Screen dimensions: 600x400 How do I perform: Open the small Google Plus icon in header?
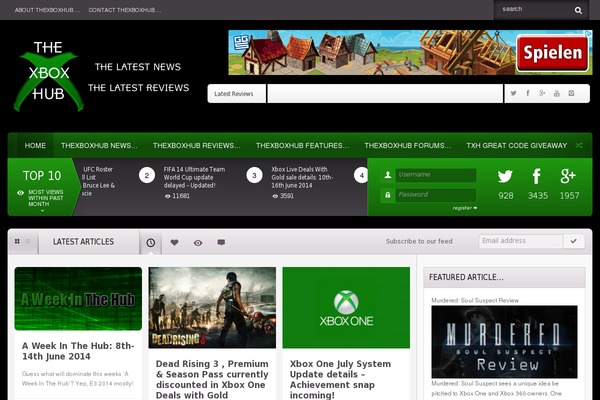tap(542, 93)
